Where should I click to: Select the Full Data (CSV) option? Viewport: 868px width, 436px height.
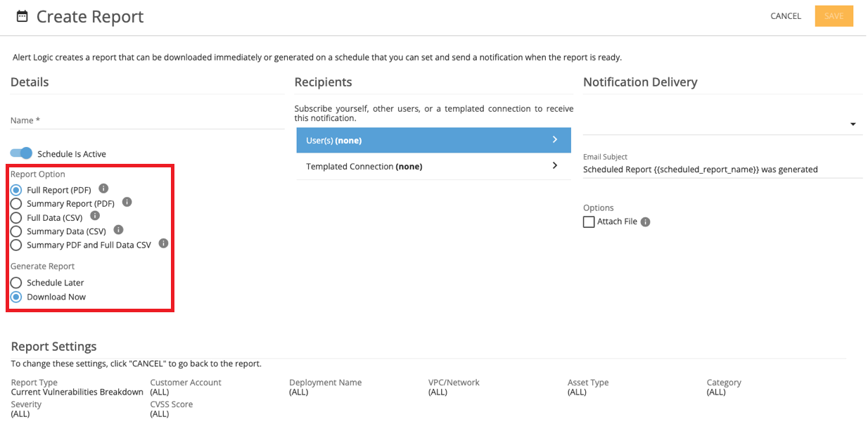(x=15, y=217)
